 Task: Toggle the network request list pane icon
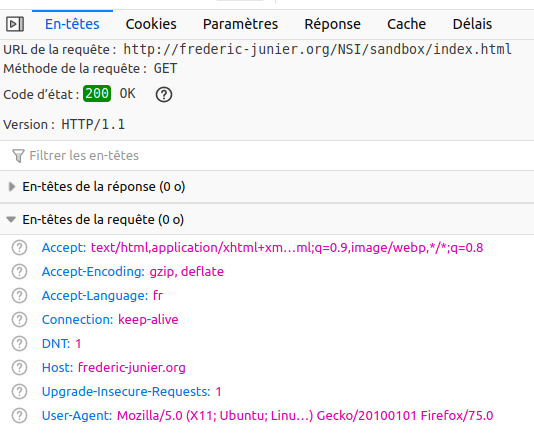pos(15,24)
